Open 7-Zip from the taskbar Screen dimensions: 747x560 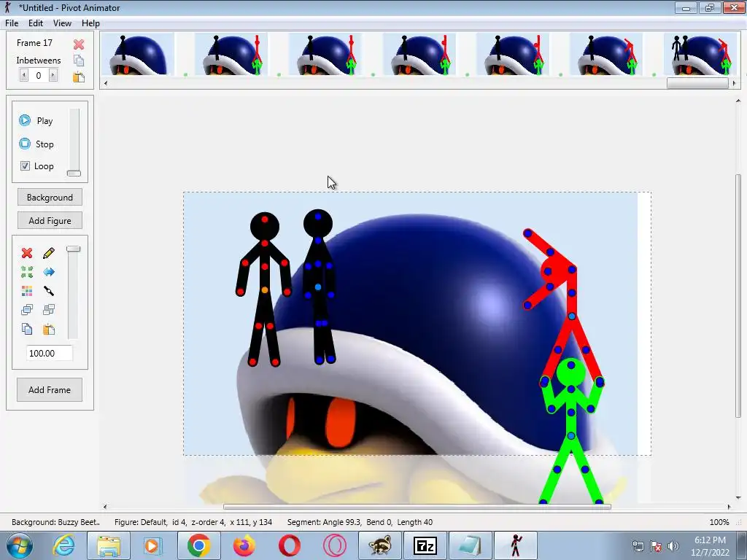tap(425, 545)
